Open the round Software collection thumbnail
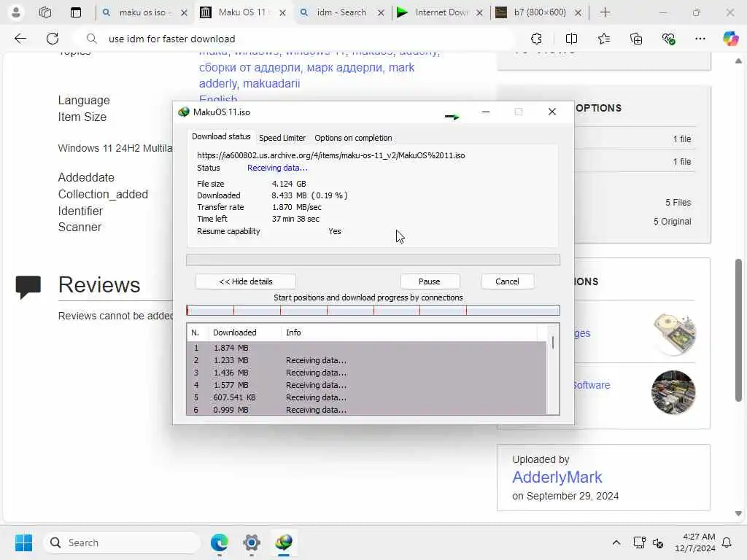 673,392
